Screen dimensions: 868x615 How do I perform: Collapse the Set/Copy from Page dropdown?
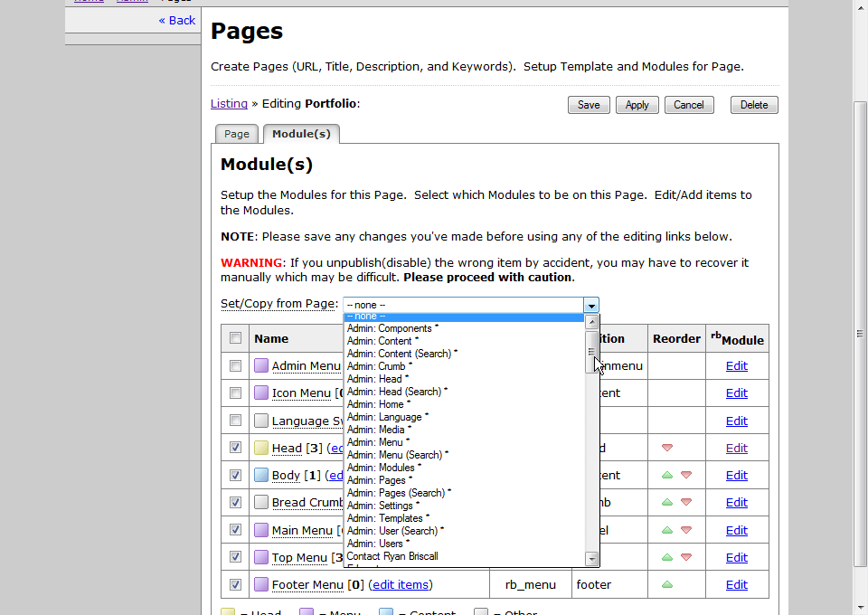(590, 306)
